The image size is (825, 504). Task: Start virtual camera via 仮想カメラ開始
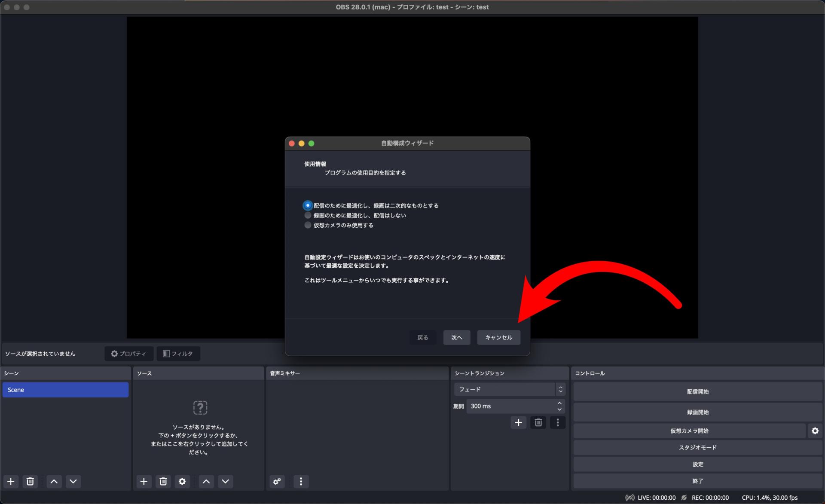[x=689, y=431]
